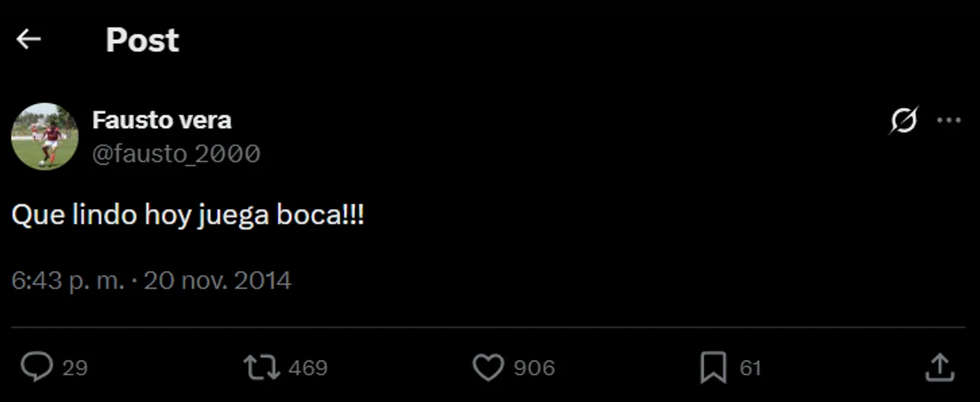The image size is (980, 402).
Task: Open the share menu with the upload arrow icon
Action: tap(939, 368)
